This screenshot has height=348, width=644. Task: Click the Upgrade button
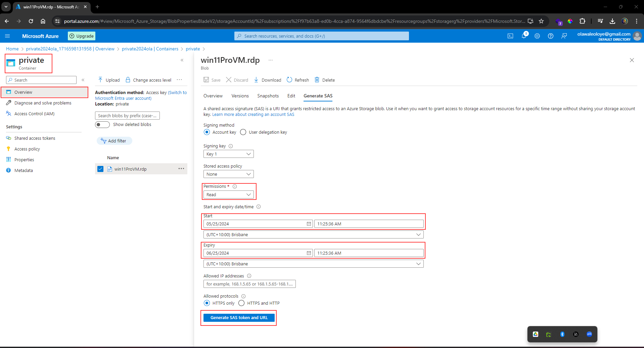[82, 36]
